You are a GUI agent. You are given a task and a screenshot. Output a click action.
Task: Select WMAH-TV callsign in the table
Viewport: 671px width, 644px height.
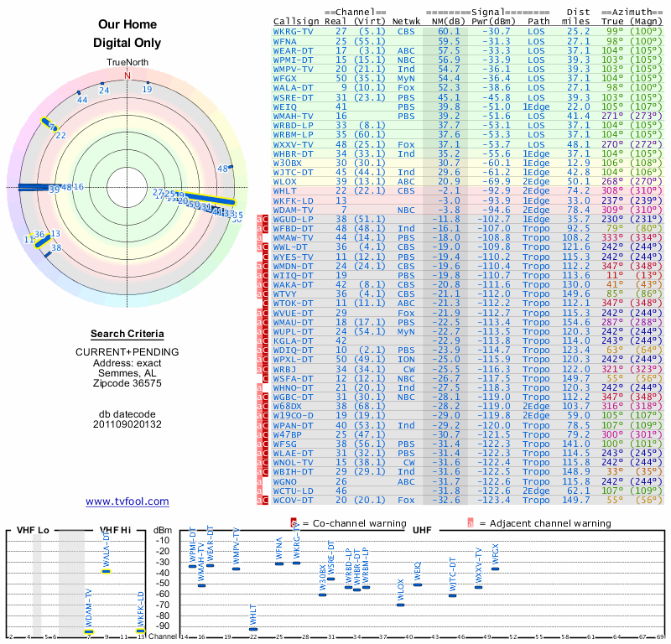point(293,116)
